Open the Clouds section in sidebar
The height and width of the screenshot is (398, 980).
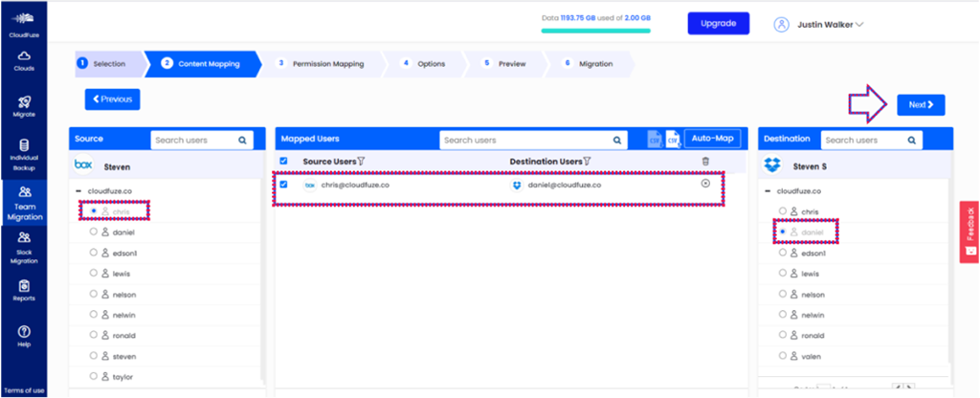click(x=24, y=60)
